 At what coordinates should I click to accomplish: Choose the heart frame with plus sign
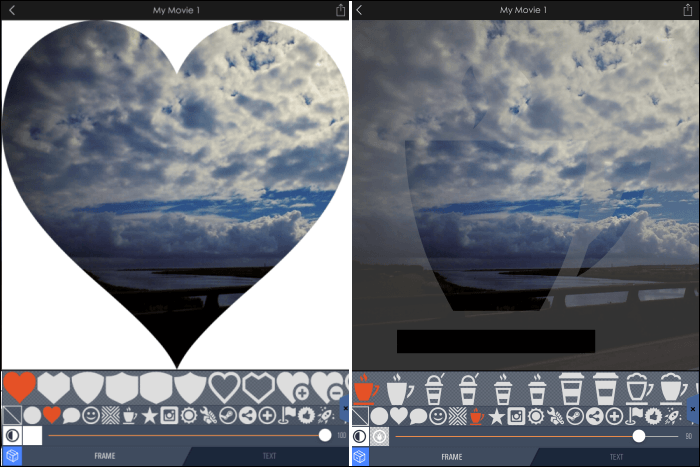point(294,387)
